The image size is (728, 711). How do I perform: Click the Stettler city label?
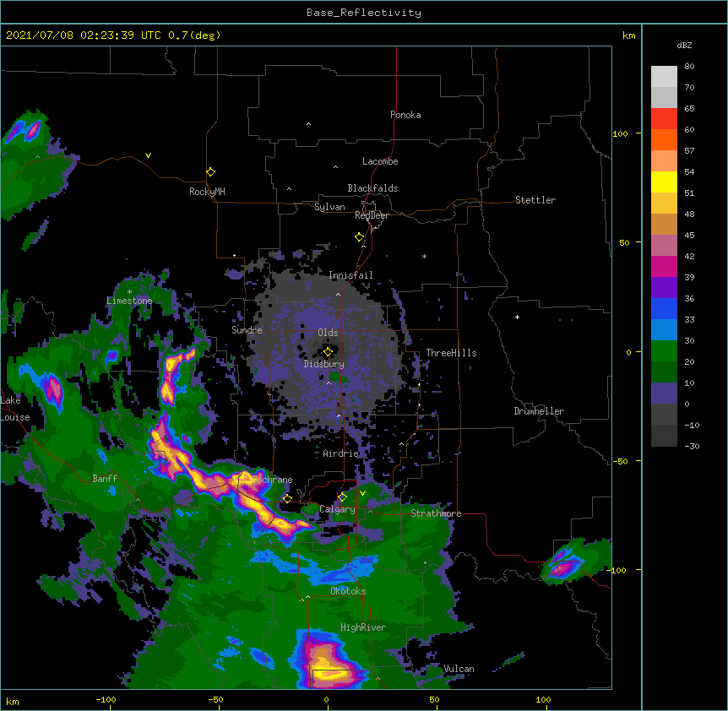pyautogui.click(x=535, y=200)
